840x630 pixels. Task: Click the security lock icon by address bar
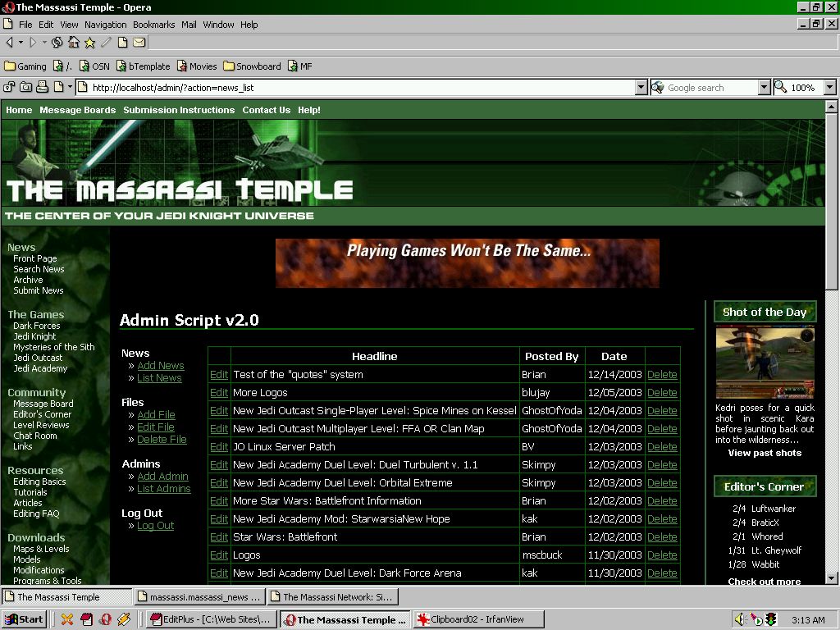click(x=9, y=87)
